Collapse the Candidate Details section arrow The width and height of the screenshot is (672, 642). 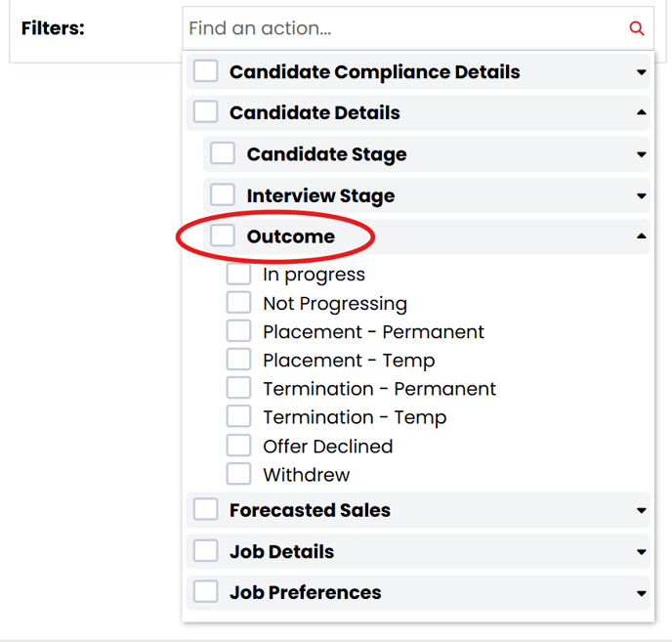(x=641, y=112)
